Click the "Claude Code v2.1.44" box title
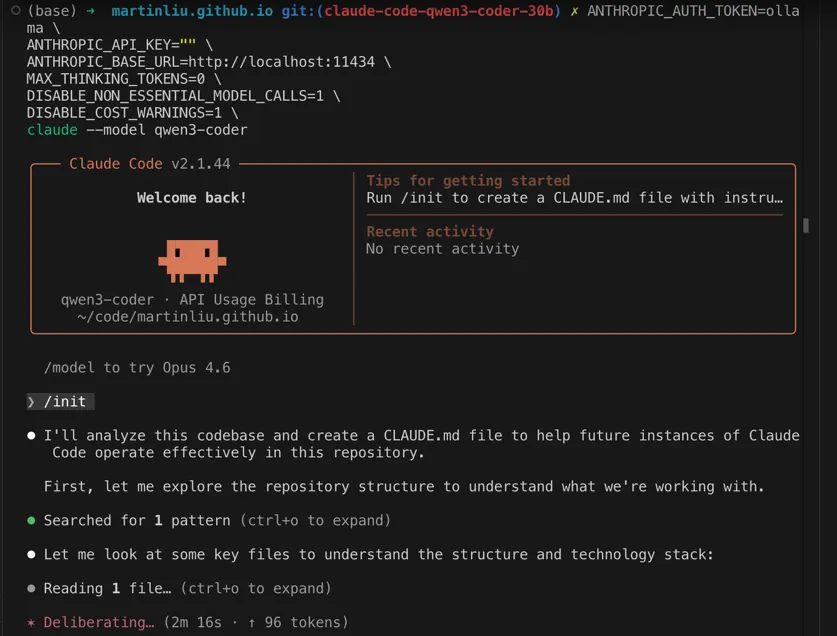Image resolution: width=837 pixels, height=636 pixels. (150, 164)
